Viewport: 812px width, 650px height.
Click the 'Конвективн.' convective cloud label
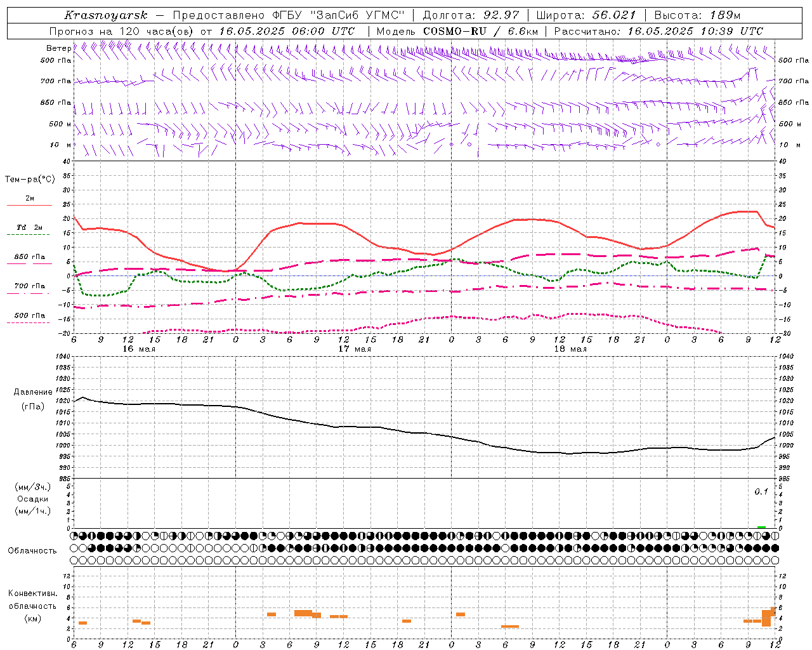(x=33, y=594)
